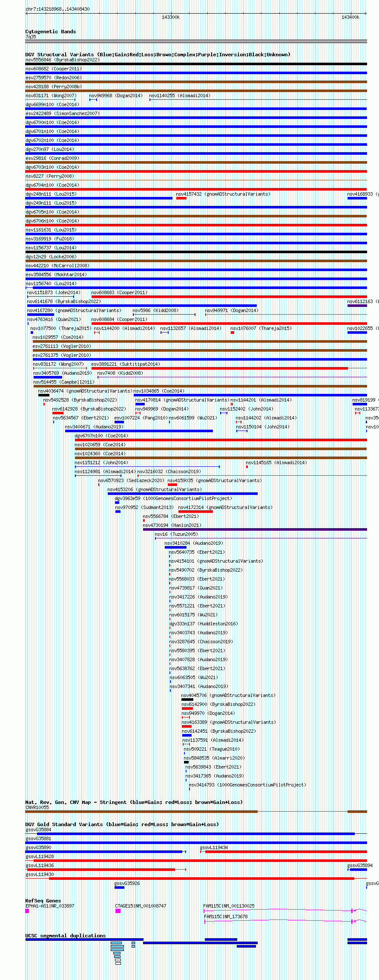Click the red bar of nsv4157432 gnomAD variant

coord(181,198)
